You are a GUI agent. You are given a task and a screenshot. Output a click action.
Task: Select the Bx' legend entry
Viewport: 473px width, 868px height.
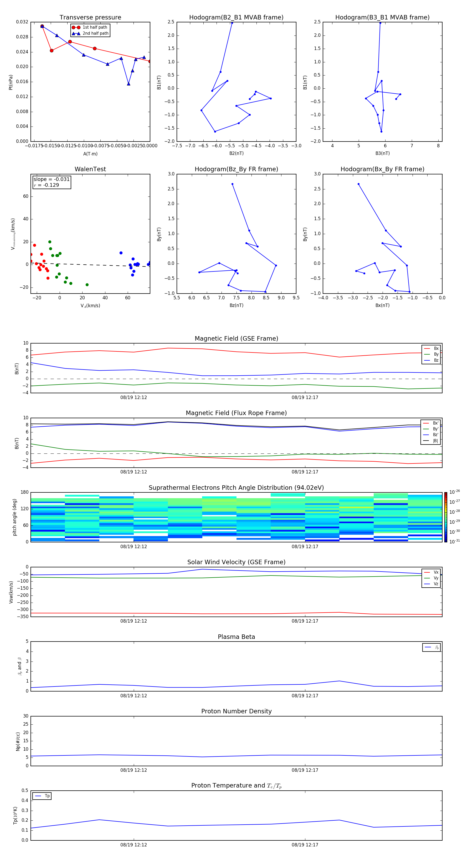(x=431, y=423)
